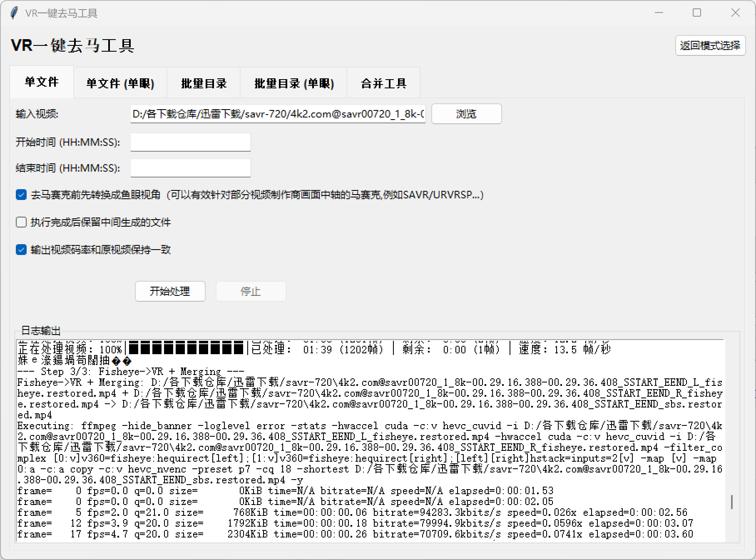The image size is (756, 560).
Task: Click the log line with elapsed=0:00:01.53
Action: click(285, 491)
